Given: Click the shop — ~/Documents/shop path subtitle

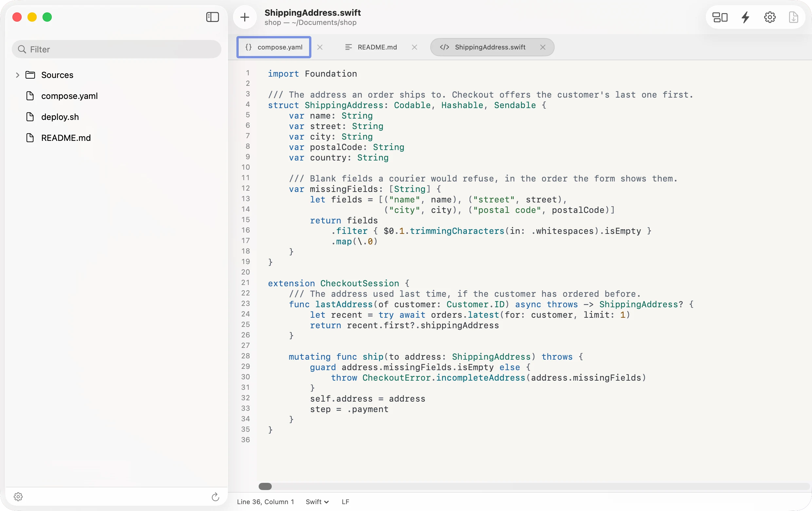Looking at the screenshot, I should click(x=310, y=22).
